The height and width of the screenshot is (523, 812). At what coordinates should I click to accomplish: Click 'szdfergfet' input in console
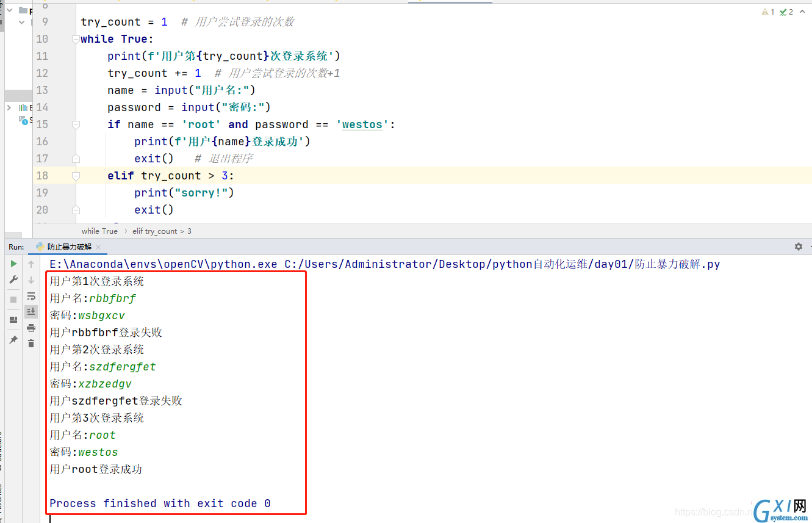123,367
